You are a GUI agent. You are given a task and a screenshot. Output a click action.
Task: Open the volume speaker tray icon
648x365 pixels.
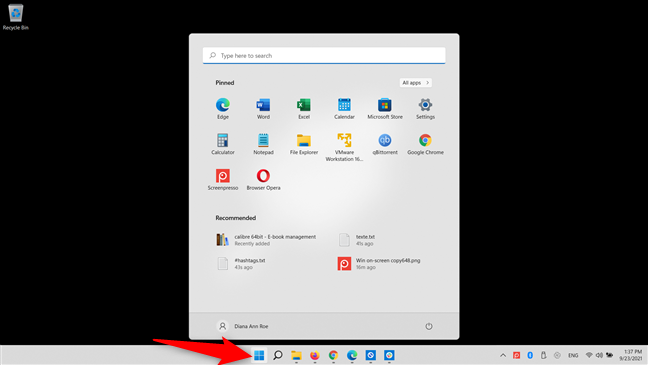599,355
